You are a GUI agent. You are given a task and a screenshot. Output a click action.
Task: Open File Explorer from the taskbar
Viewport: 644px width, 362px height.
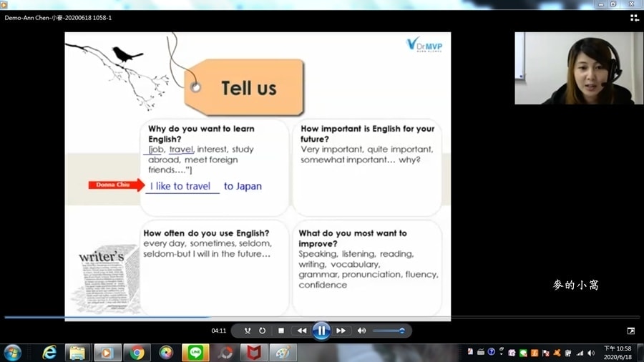click(x=77, y=353)
